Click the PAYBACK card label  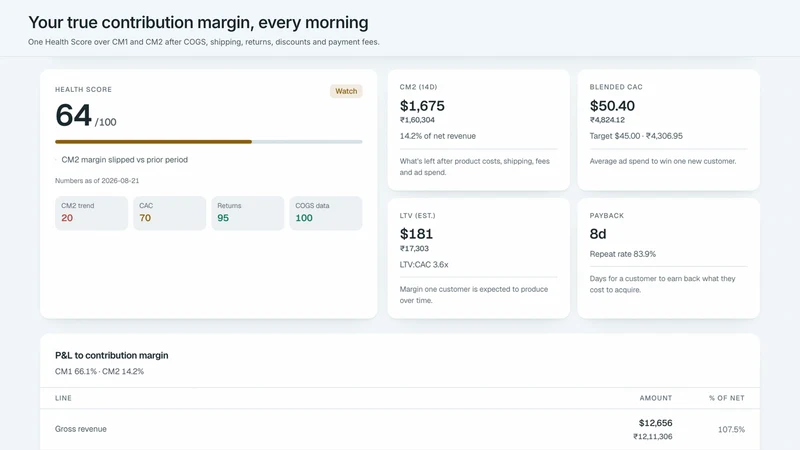(607, 216)
